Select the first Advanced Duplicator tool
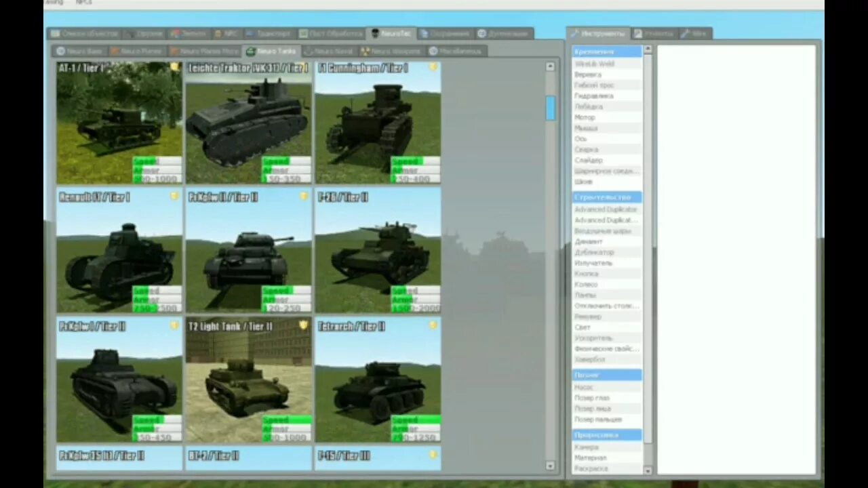Screen dimensions: 868x488 [x=607, y=209]
